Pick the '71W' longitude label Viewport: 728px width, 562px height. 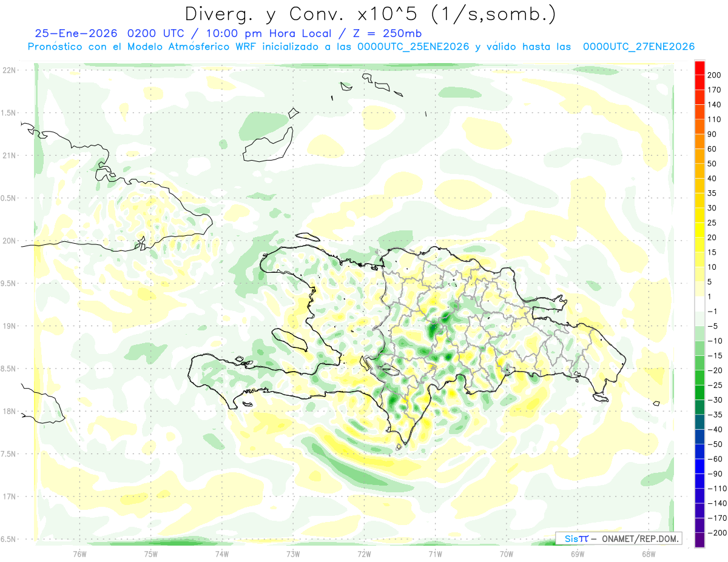(x=435, y=553)
